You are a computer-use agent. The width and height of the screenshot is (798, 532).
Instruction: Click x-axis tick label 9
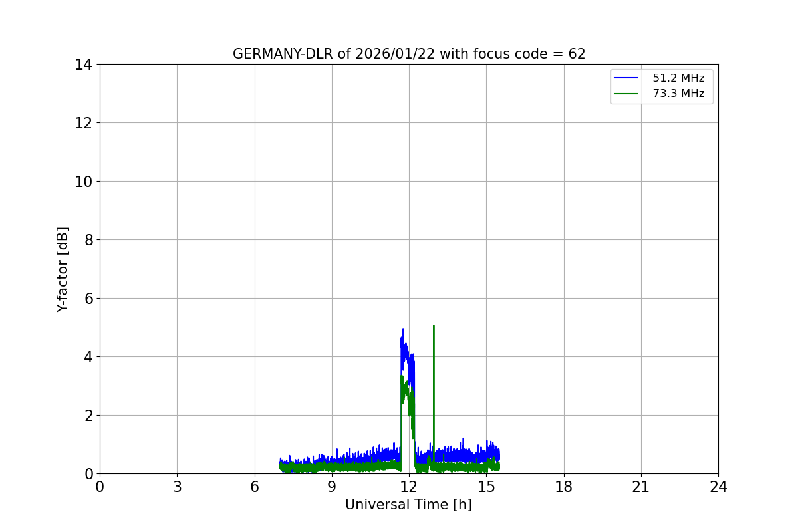click(x=332, y=487)
